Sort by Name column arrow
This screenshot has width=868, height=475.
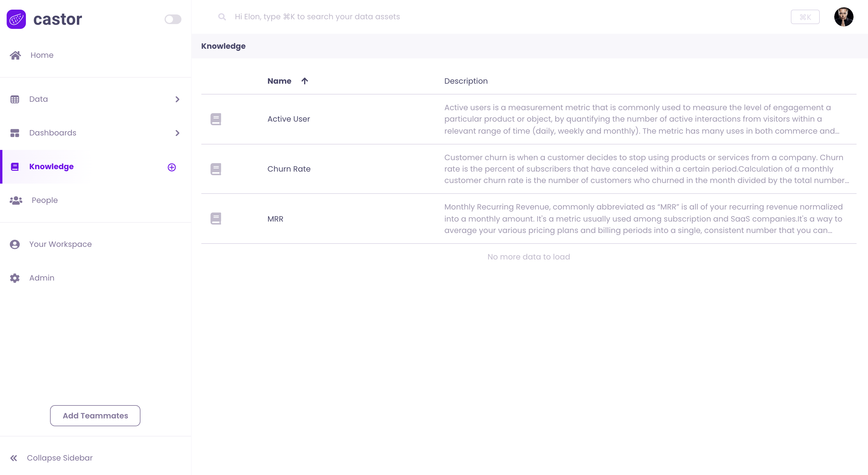(x=305, y=81)
